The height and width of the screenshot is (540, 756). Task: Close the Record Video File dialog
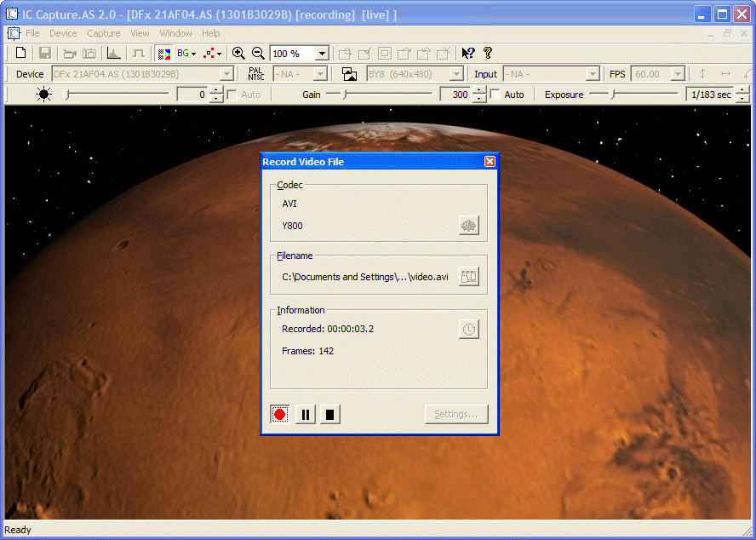click(x=490, y=162)
